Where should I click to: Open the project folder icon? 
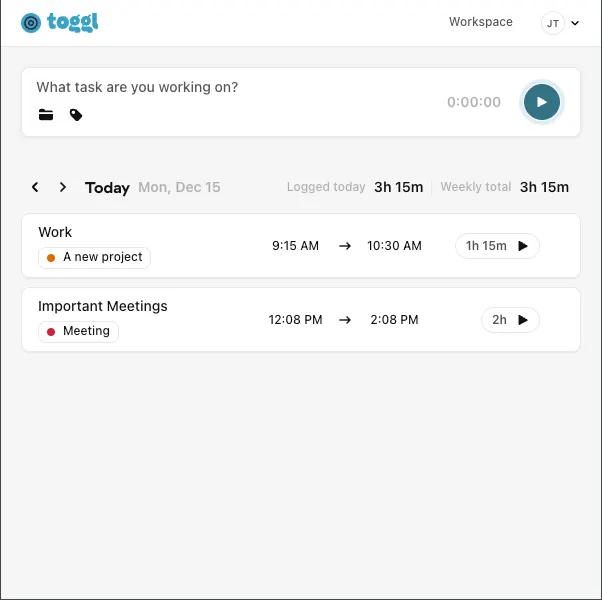[x=46, y=115]
